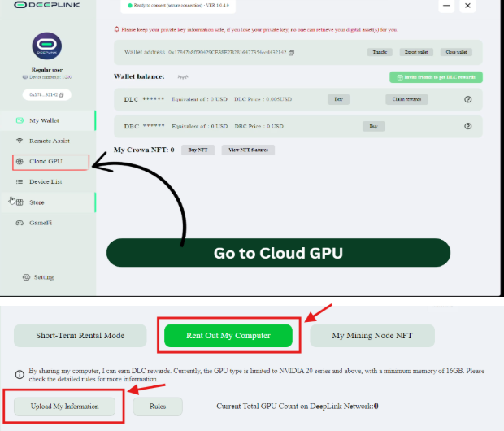Open Remote Assist from the sidebar
The width and height of the screenshot is (504, 431).
[48, 141]
